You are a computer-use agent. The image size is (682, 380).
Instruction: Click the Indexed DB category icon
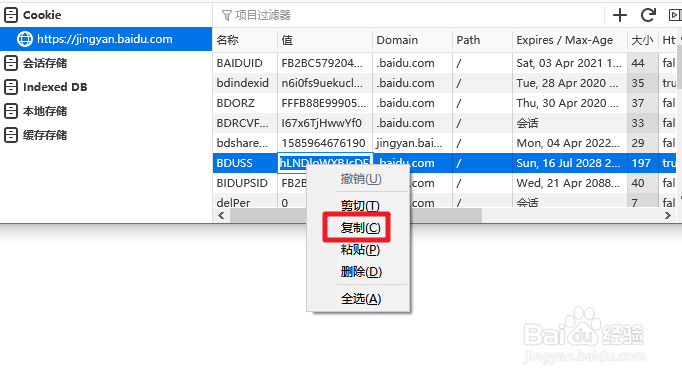point(11,87)
